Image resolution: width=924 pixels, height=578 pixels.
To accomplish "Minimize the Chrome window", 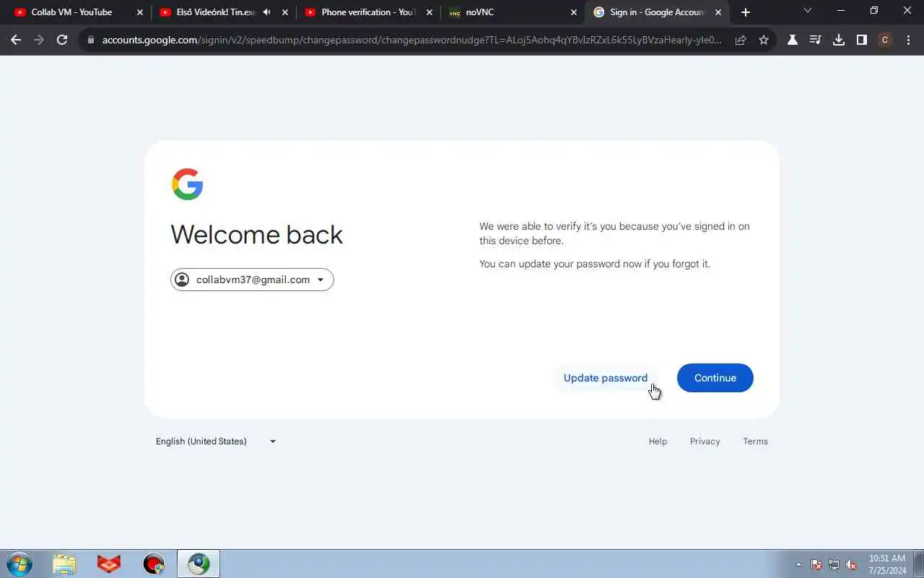I will click(x=841, y=11).
